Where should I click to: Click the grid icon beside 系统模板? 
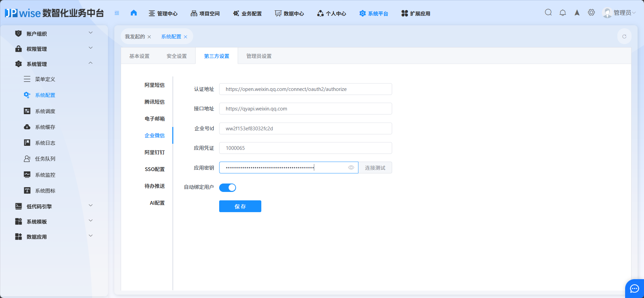(x=19, y=221)
